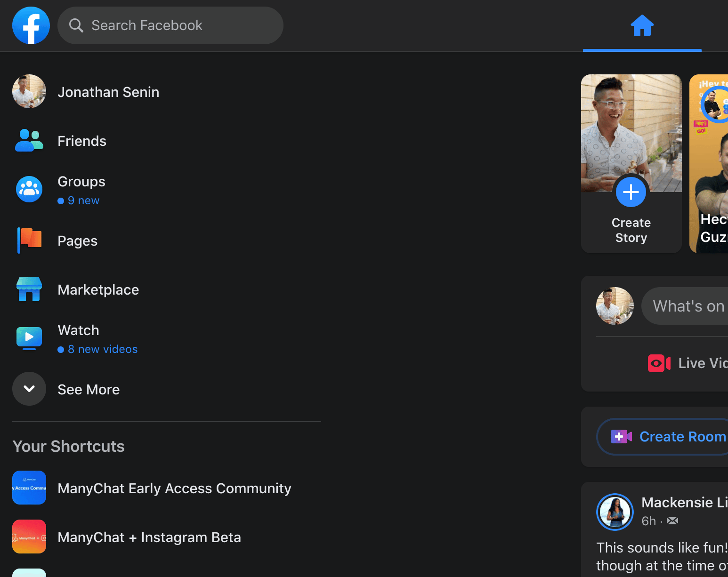Click the Create Room video plus icon
Screen dimensions: 728x577
(x=621, y=437)
